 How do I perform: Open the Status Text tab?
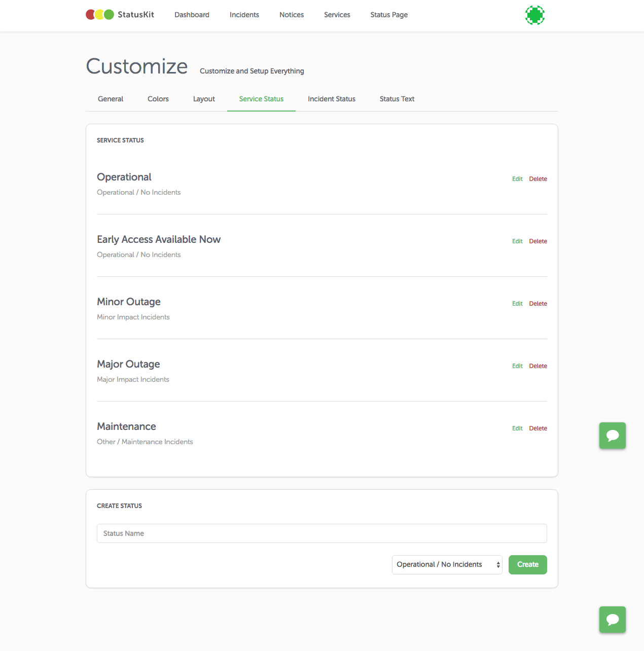(x=397, y=99)
